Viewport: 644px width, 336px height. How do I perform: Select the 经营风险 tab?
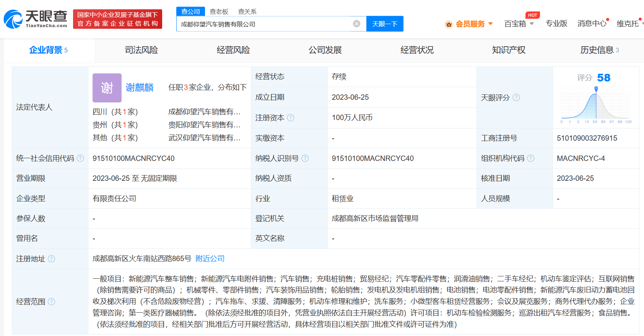tap(233, 50)
